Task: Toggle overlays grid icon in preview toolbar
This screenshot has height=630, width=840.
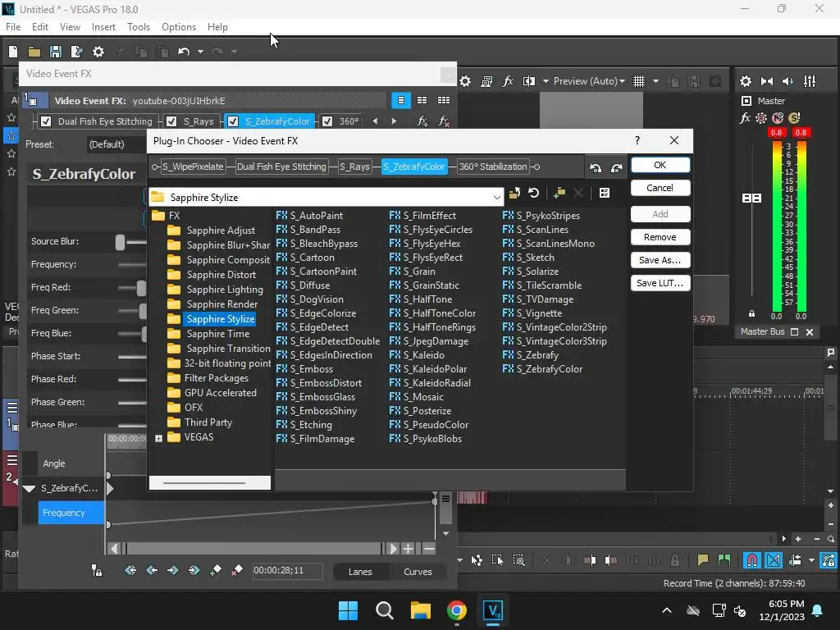Action: coord(638,81)
